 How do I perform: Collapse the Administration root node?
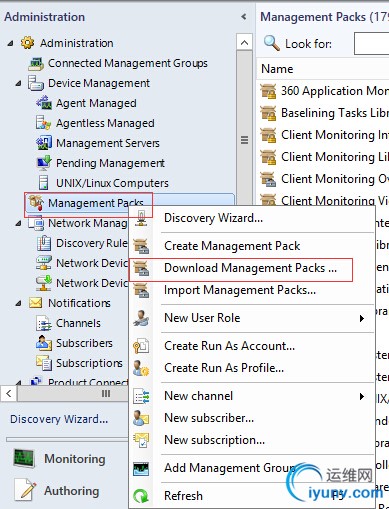coord(11,43)
